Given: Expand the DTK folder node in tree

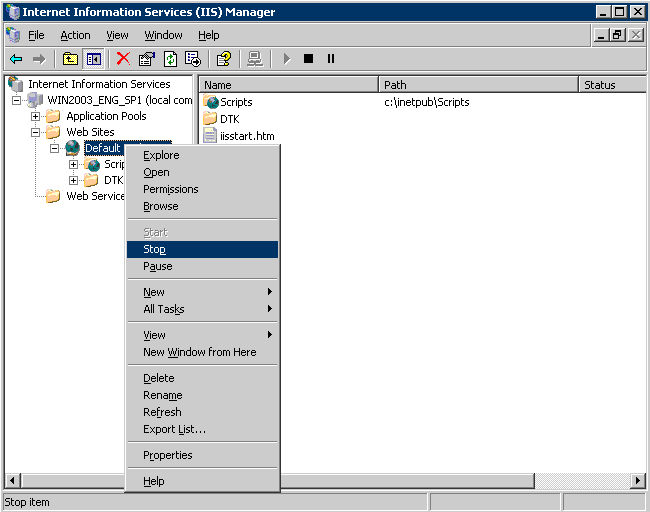Looking at the screenshot, I should pyautogui.click(x=74, y=180).
